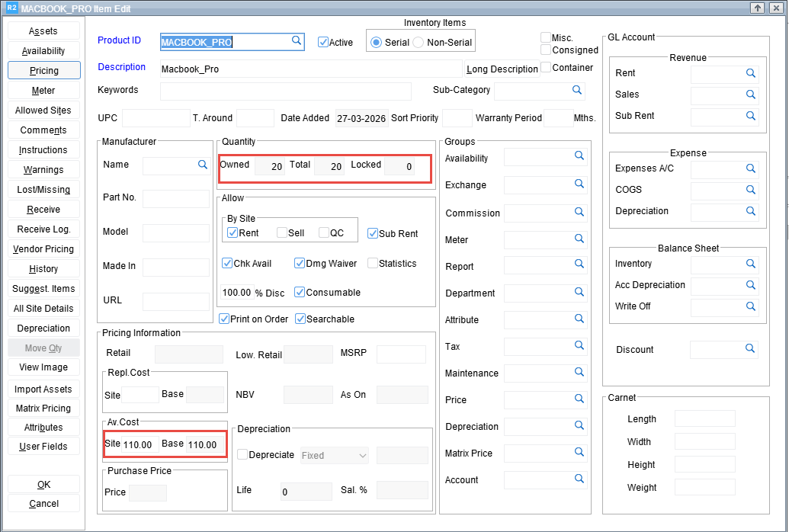Open Sub-Category lookup magnifier icon
Screen dimensions: 789x532
click(577, 90)
